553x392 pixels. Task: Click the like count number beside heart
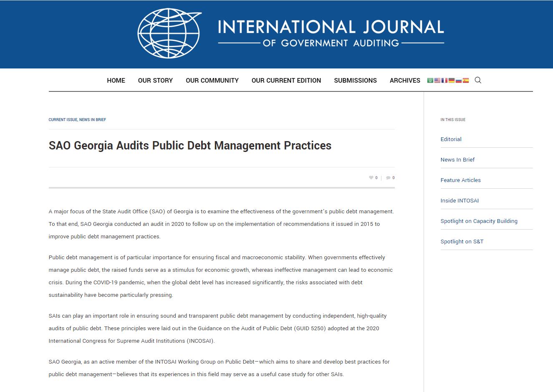click(x=376, y=178)
